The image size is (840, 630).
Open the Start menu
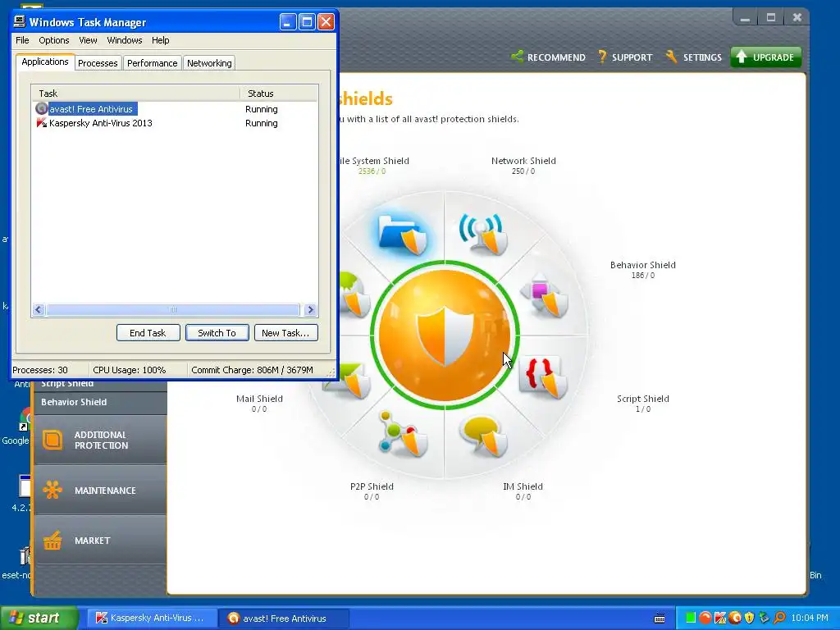pos(39,618)
